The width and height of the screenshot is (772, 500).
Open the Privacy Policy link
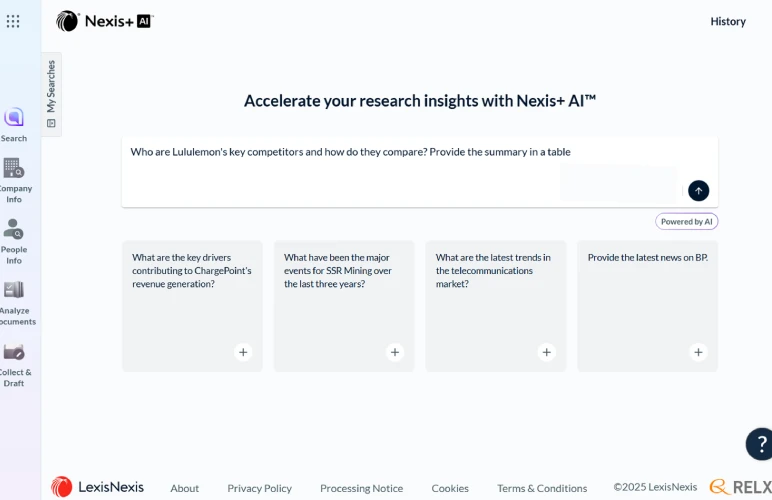(x=259, y=488)
